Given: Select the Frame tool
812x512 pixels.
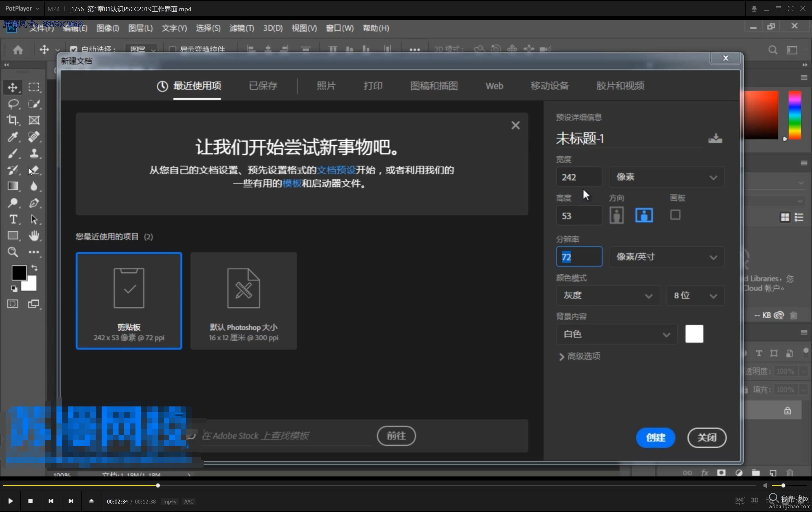Looking at the screenshot, I should click(34, 120).
